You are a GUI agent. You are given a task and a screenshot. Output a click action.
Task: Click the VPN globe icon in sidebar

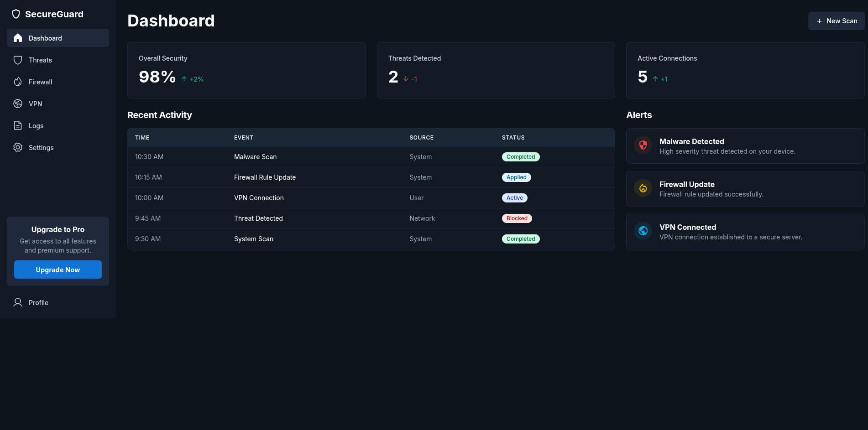(18, 104)
